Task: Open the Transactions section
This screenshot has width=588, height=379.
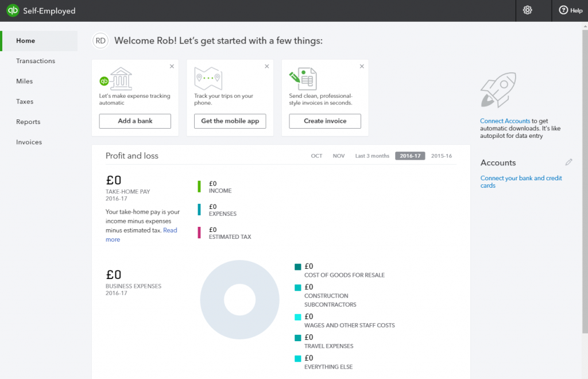Action: (x=36, y=61)
